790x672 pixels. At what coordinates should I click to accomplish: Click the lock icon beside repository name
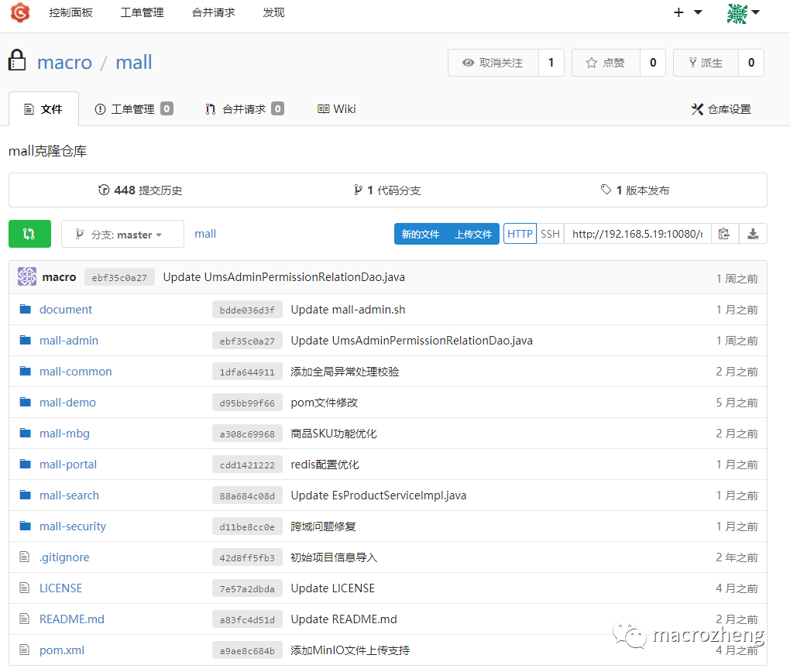click(x=17, y=62)
